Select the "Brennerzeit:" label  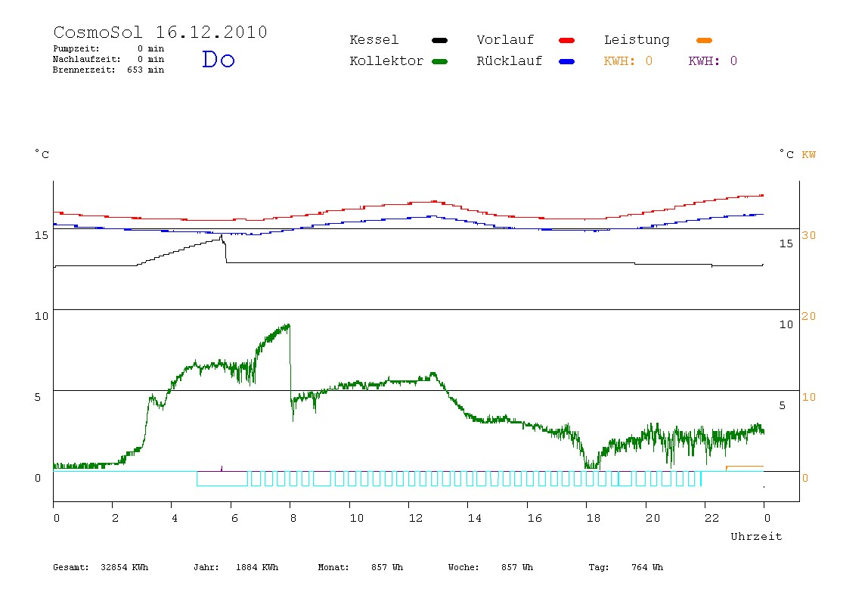tap(84, 70)
